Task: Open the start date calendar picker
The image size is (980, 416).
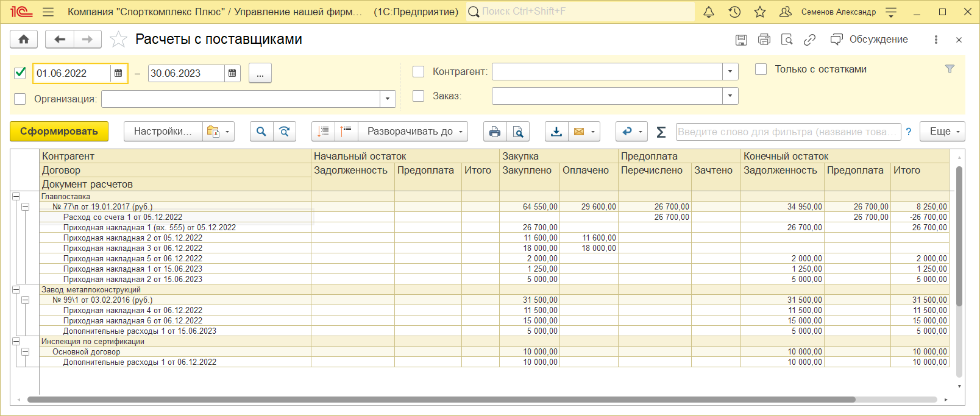Action: [118, 73]
